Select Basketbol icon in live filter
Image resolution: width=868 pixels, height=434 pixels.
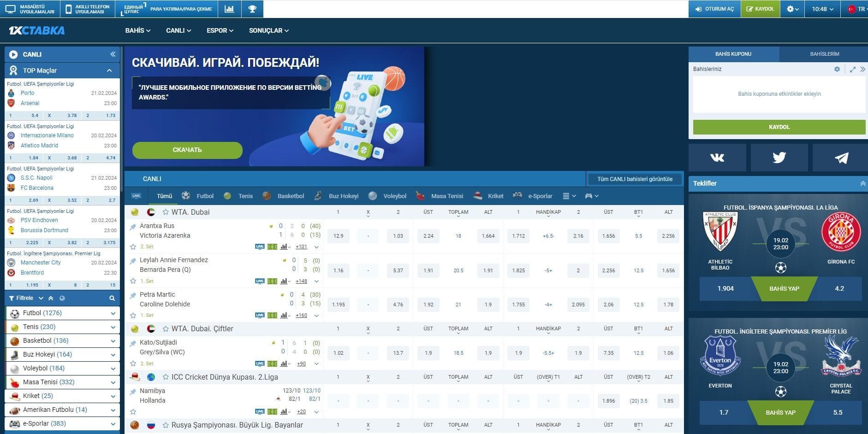(x=267, y=196)
